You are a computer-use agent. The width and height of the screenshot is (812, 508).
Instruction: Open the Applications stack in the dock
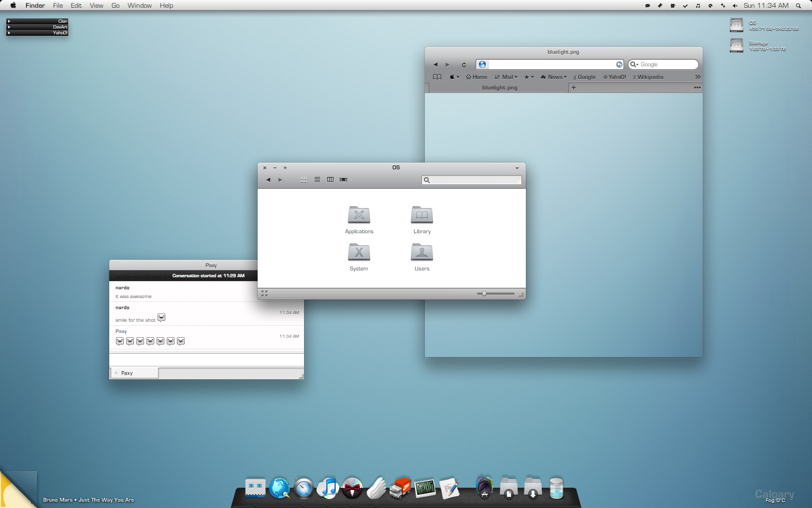click(484, 488)
